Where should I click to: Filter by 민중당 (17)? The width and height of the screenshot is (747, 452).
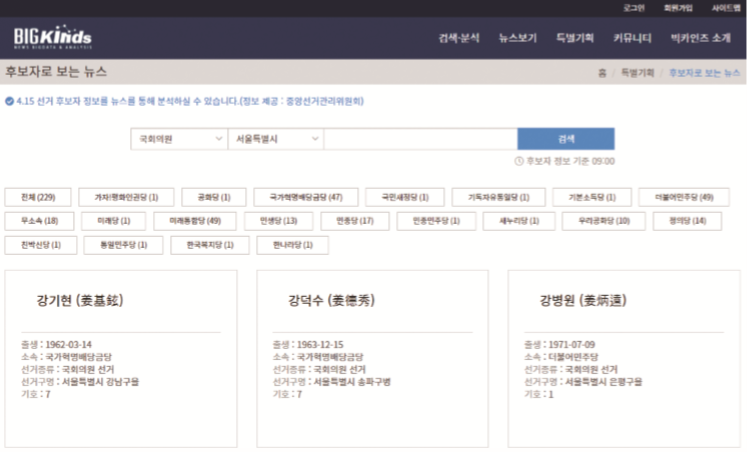(x=355, y=221)
